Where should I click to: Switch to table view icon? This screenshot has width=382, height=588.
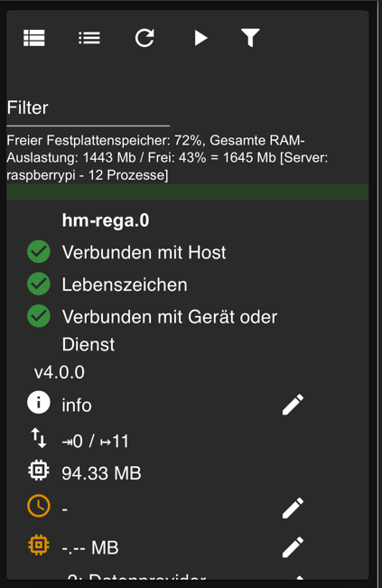(x=34, y=38)
